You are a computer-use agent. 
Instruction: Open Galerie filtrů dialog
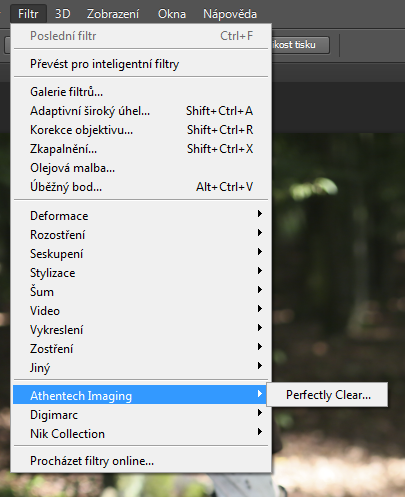141,92
